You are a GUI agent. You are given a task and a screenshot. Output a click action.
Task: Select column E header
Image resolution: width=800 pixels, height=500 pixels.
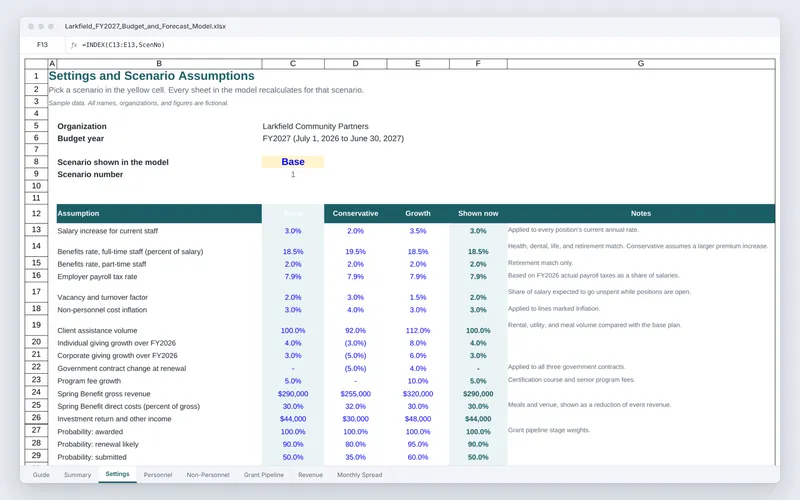(418, 64)
